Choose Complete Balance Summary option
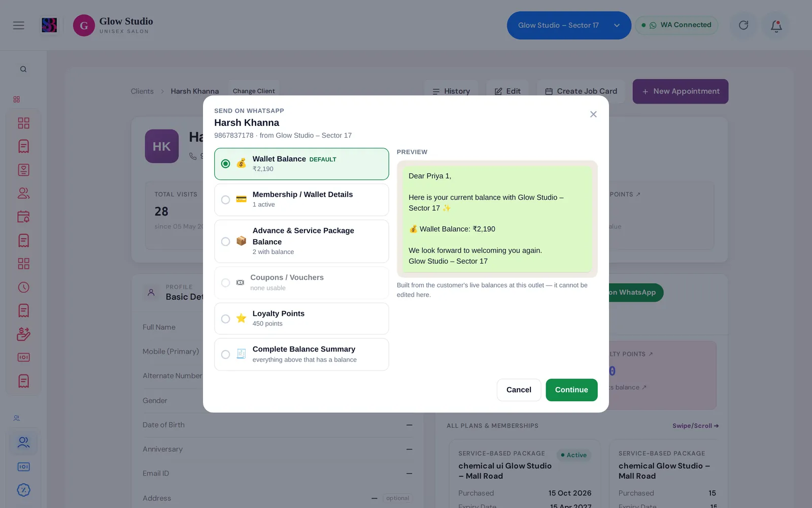The height and width of the screenshot is (508, 812). pos(301,354)
